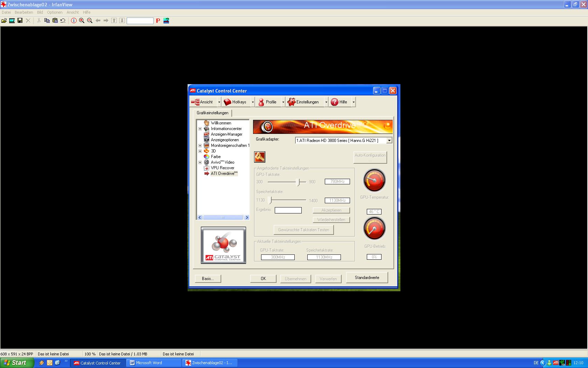Expand the 3D tree node
Viewport: 588px width, 368px height.
point(200,151)
